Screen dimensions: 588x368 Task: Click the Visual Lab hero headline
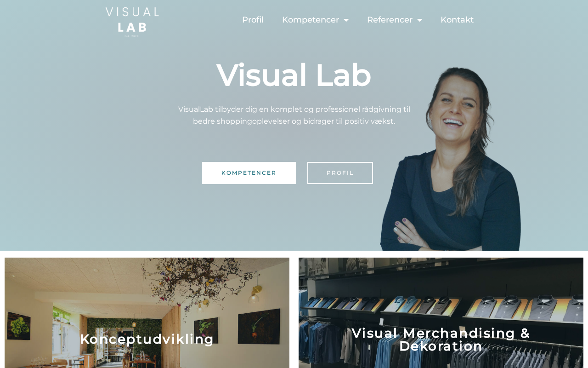coord(294,75)
